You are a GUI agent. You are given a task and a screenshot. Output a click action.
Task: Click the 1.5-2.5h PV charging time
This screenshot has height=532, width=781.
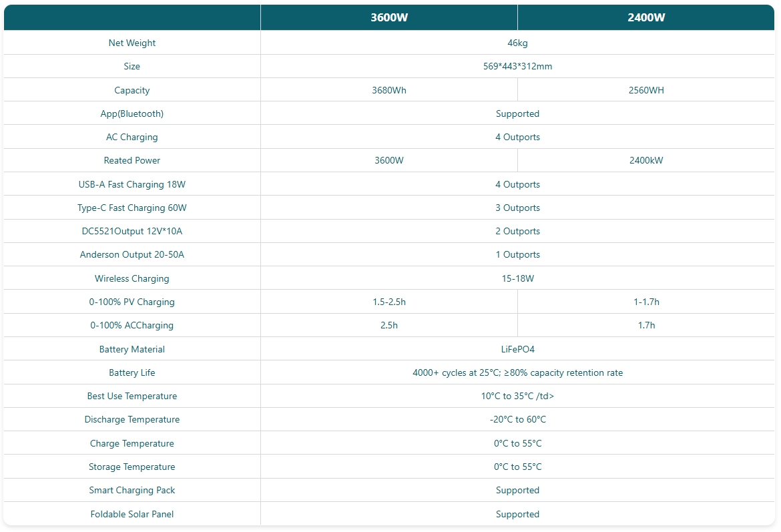click(389, 302)
